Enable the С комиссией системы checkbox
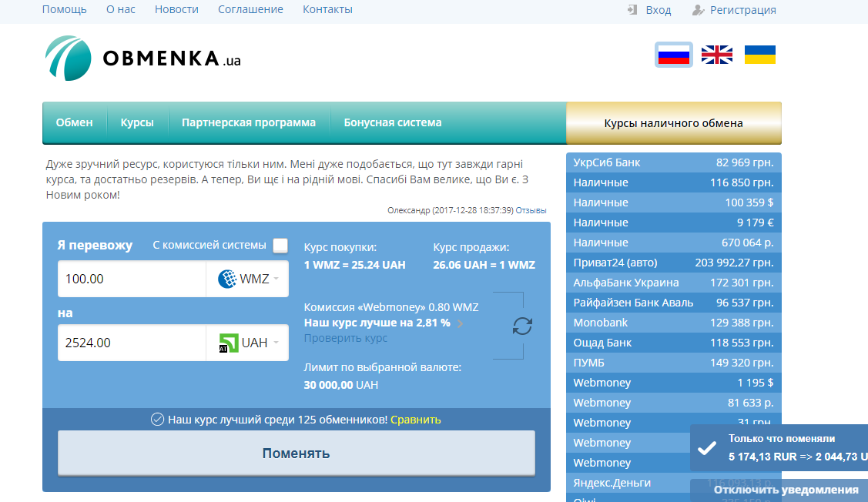 click(x=280, y=246)
